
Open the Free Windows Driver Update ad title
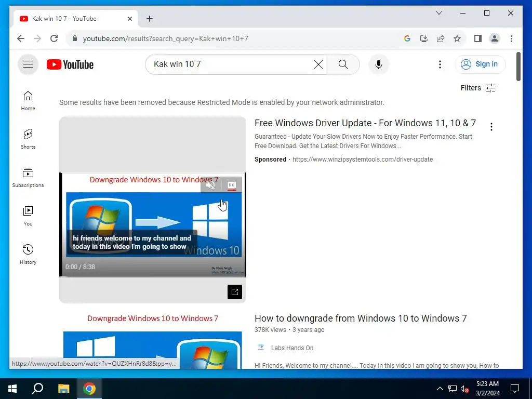point(365,123)
